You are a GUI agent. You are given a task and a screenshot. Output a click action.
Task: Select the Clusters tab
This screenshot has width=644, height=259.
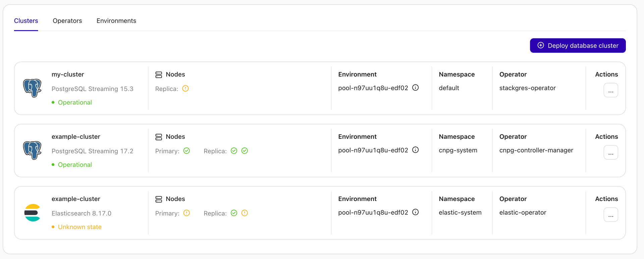coord(26,21)
